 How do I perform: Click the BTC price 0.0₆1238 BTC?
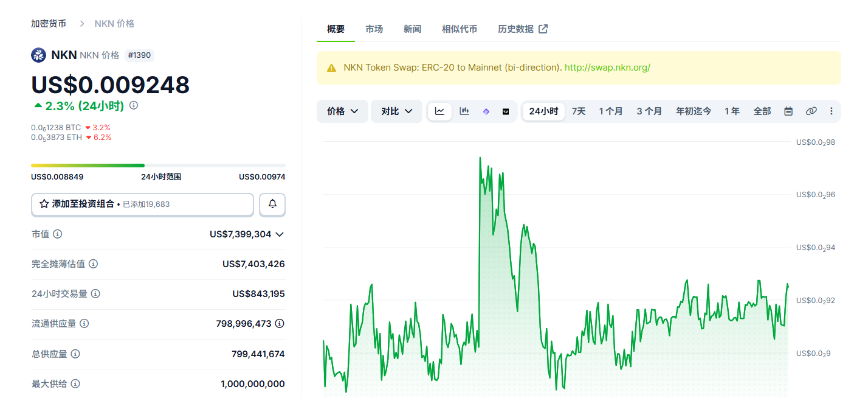(x=56, y=128)
